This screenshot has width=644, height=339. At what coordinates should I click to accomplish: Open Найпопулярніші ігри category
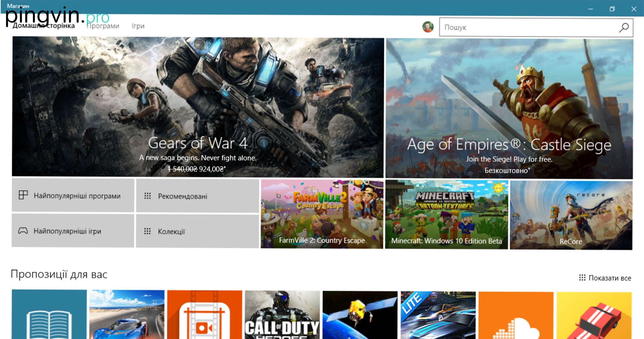click(x=73, y=231)
